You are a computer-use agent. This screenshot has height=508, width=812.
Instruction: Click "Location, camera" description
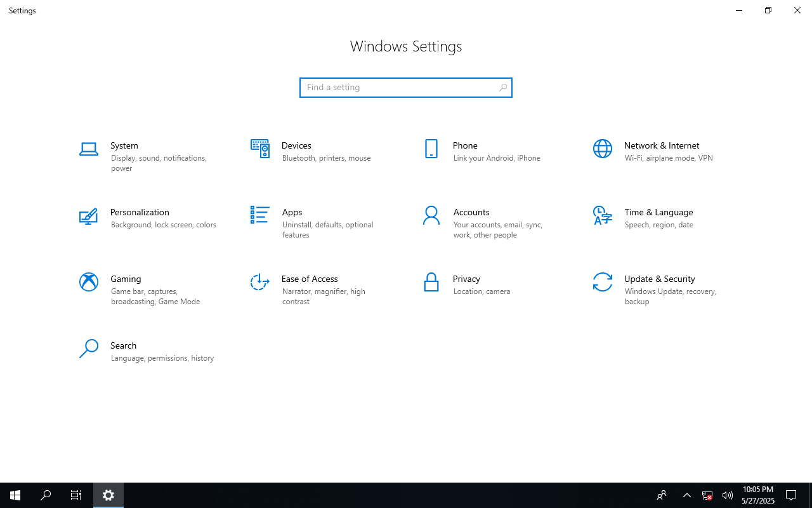[x=482, y=291]
